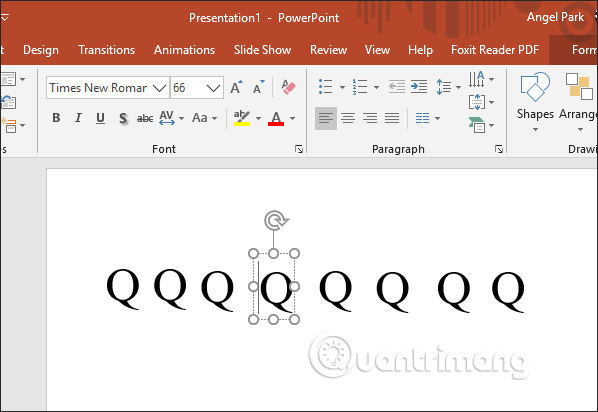Open the Help tab
598x412 pixels.
tap(420, 50)
